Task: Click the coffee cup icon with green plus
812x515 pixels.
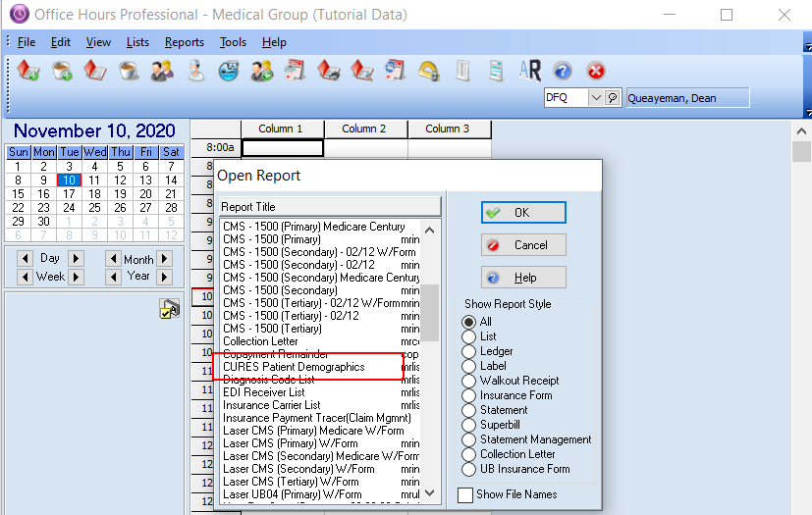Action: point(62,71)
